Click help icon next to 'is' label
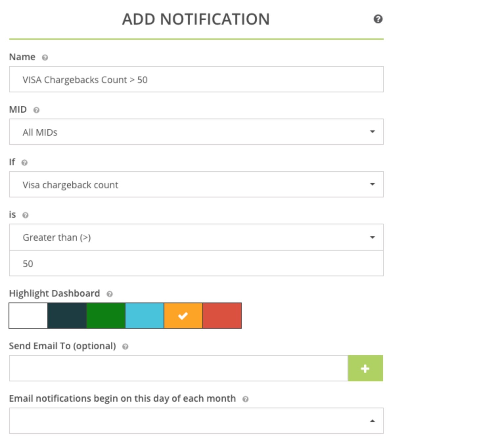 click(25, 215)
